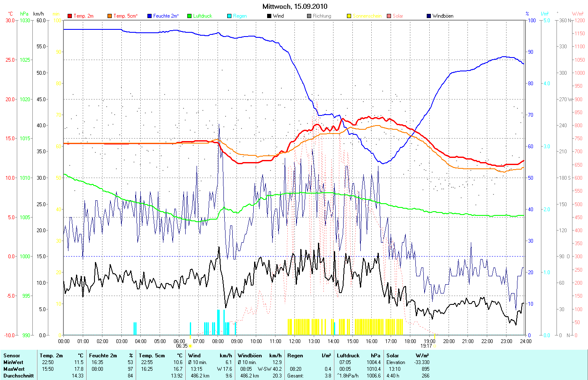Click the cyan Regen legend square

(229, 16)
